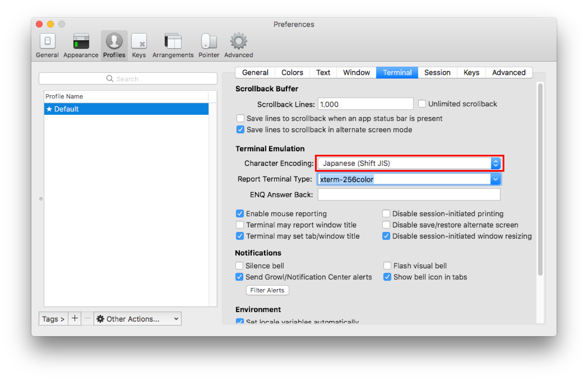588x381 pixels.
Task: Open the Advanced preferences via gear icon
Action: [x=238, y=45]
